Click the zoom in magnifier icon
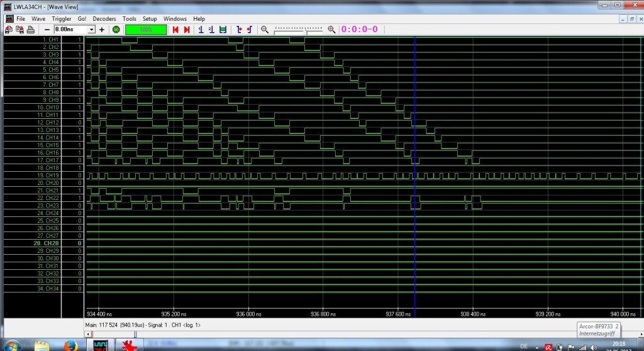 coord(331,30)
